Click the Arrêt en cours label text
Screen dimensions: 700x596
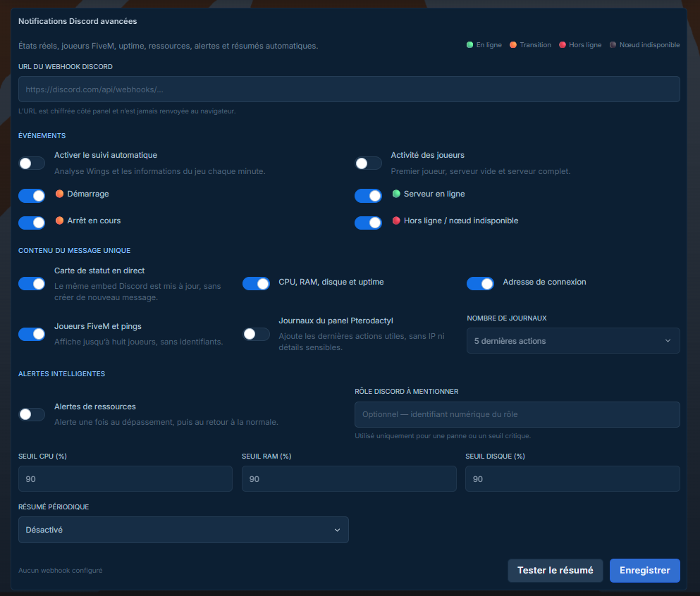tap(94, 221)
